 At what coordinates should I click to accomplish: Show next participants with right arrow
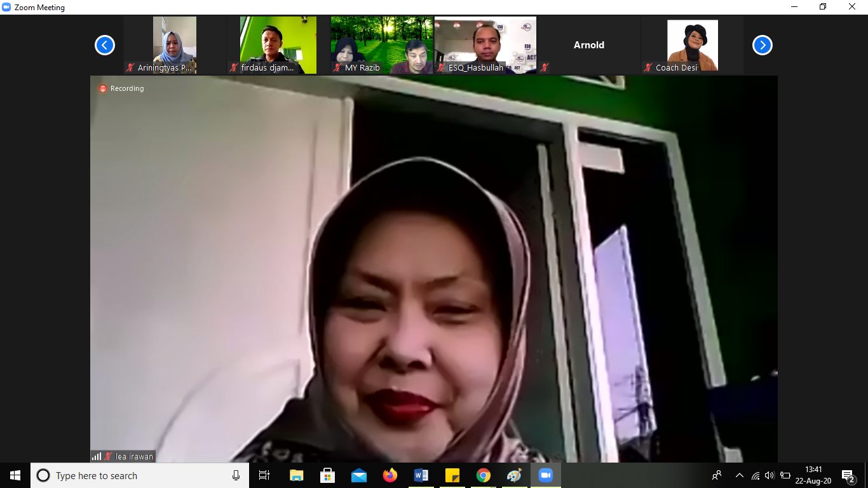(x=762, y=45)
